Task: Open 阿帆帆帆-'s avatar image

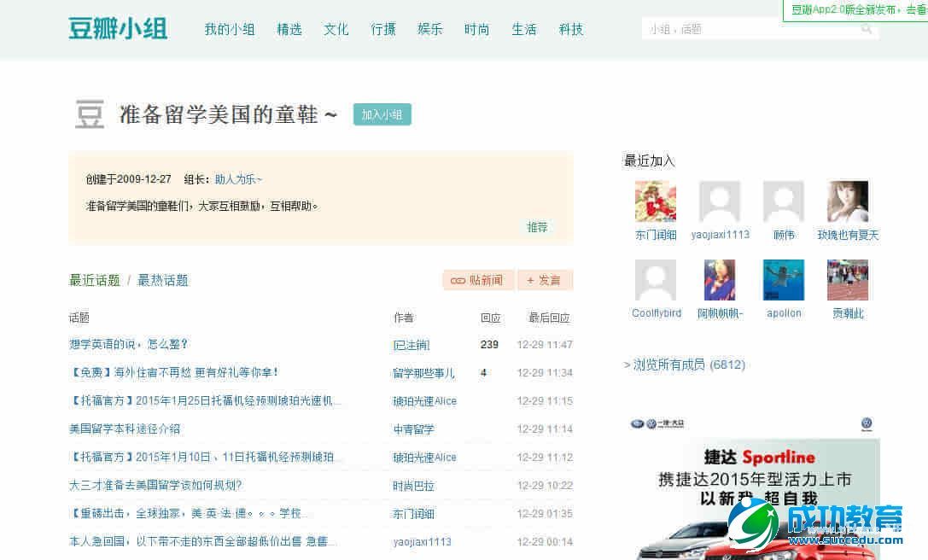Action: pyautogui.click(x=720, y=280)
